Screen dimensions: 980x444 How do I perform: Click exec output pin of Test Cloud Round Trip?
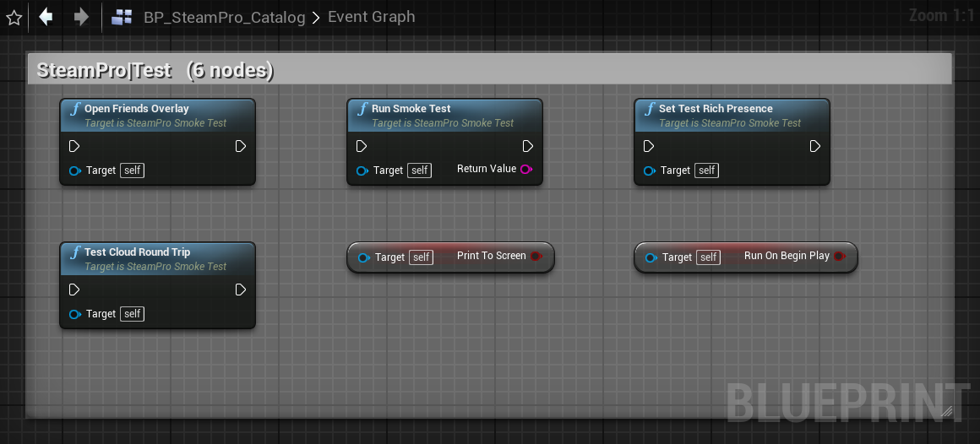tap(241, 290)
